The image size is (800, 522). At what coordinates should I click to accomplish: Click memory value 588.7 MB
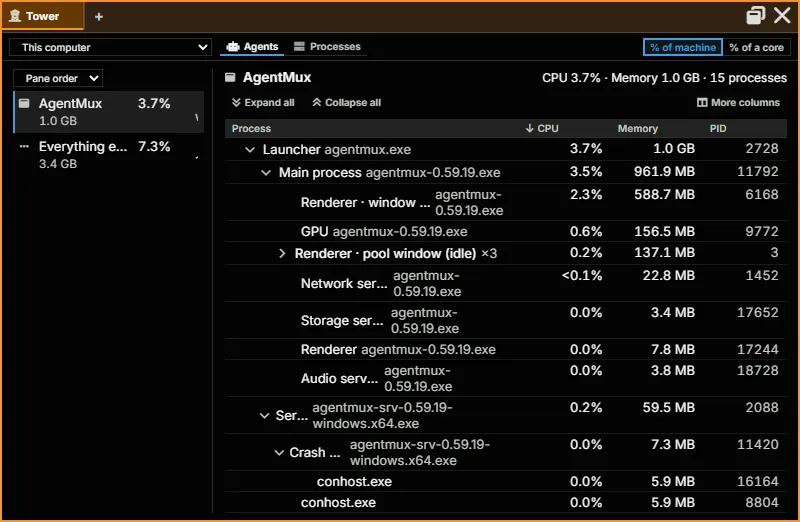point(664,194)
